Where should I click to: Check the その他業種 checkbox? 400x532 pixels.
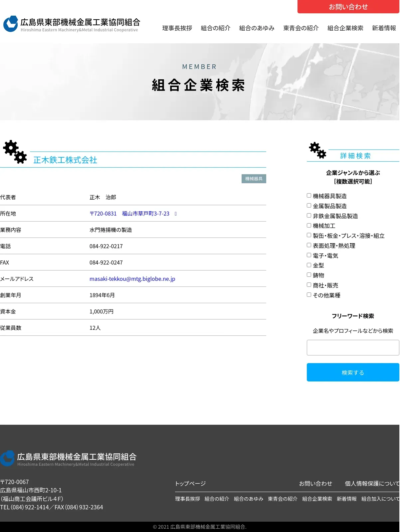309,295
